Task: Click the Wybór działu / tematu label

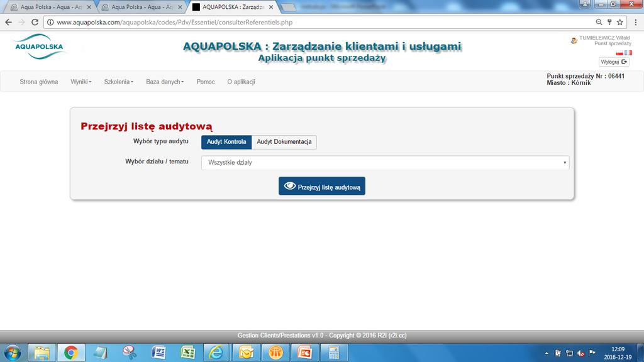Action: (x=157, y=162)
